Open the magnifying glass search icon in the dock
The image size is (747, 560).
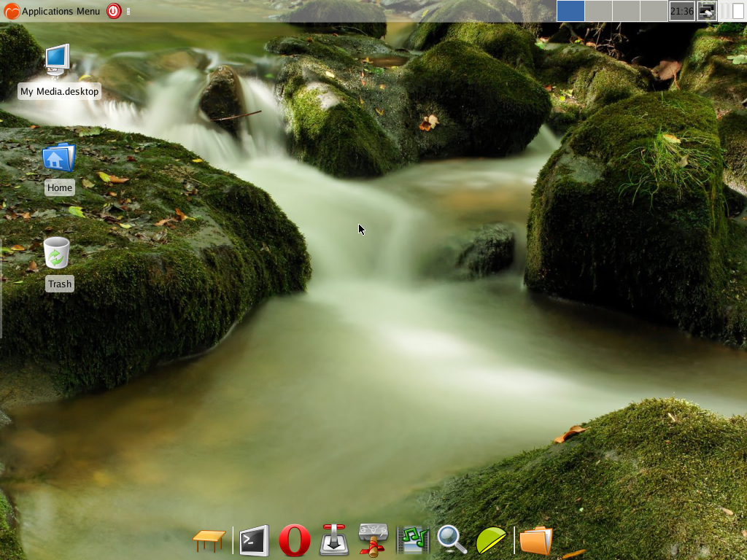click(x=452, y=540)
